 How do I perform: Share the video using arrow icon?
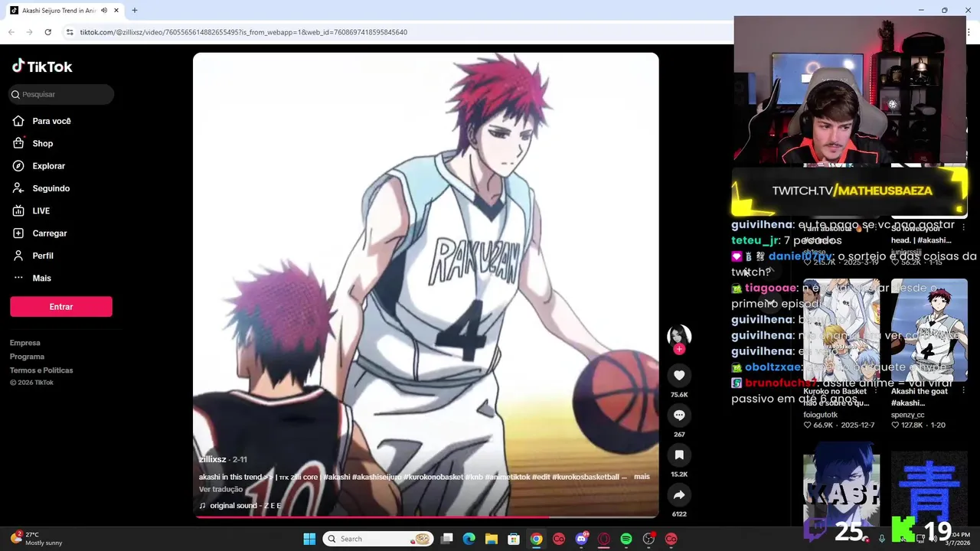pos(679,494)
